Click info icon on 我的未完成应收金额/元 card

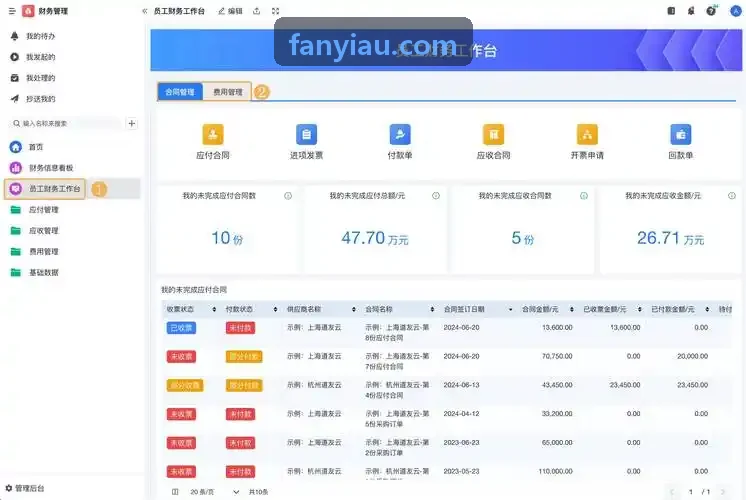(x=732, y=196)
